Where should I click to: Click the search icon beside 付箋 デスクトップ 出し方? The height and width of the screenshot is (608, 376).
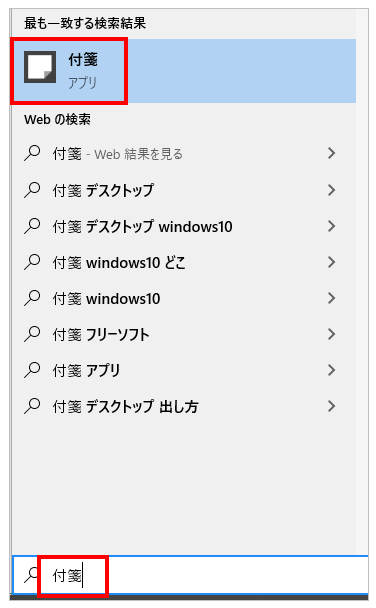[32, 406]
